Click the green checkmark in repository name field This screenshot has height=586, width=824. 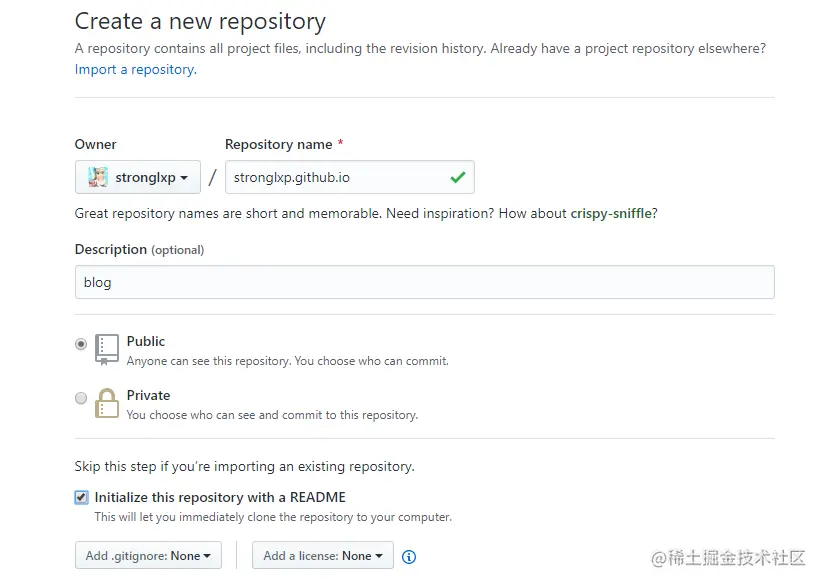(x=458, y=177)
